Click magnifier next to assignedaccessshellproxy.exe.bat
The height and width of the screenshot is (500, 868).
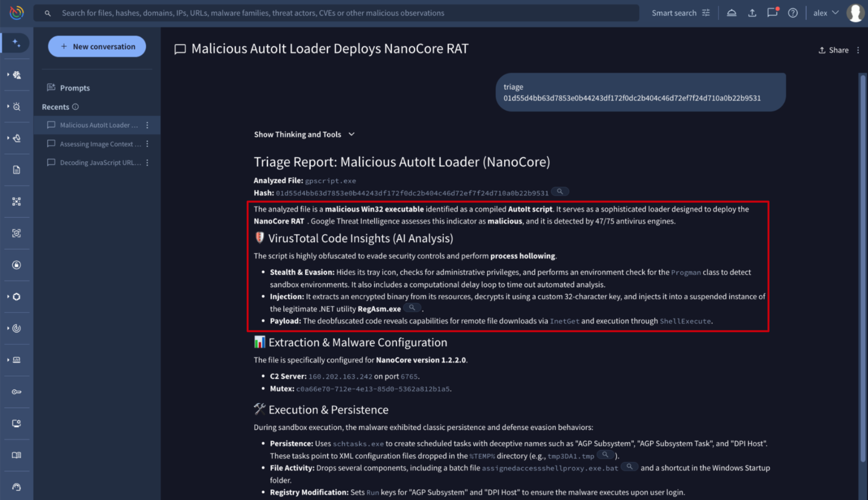coord(630,467)
